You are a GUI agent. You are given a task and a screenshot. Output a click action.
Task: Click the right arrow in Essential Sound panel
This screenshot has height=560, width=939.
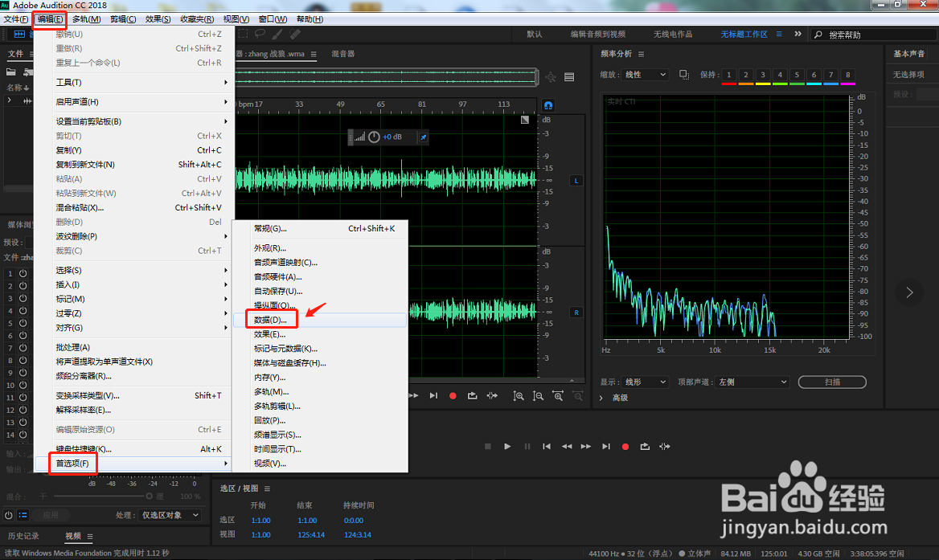click(x=909, y=292)
